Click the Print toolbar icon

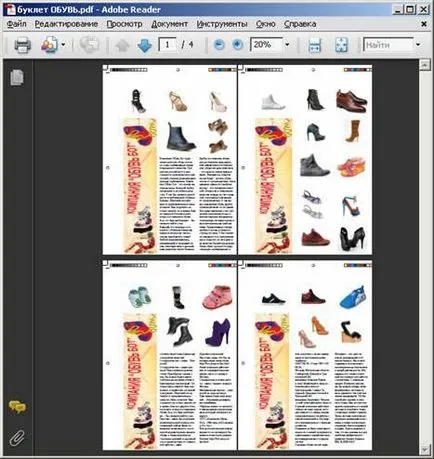pos(22,45)
